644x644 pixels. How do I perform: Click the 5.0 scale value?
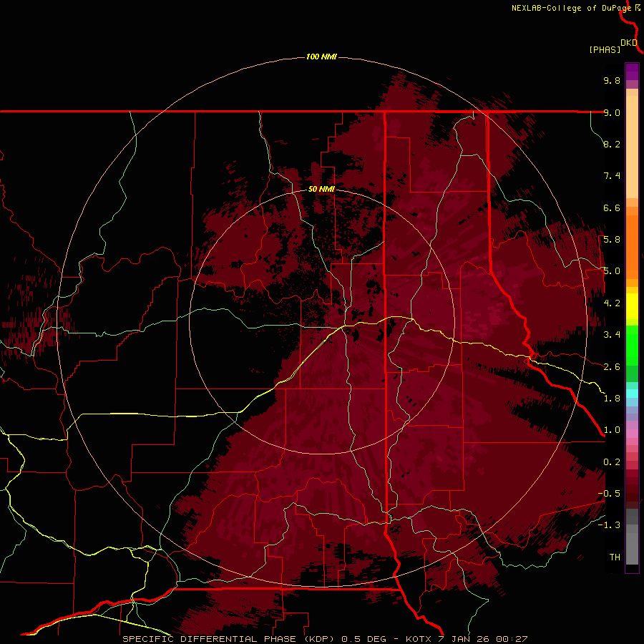pos(612,271)
